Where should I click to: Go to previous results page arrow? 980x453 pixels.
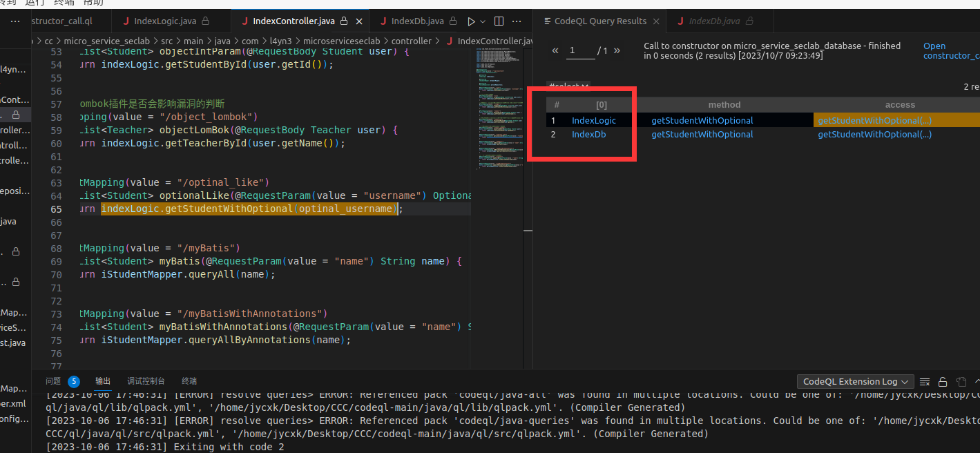[x=555, y=50]
